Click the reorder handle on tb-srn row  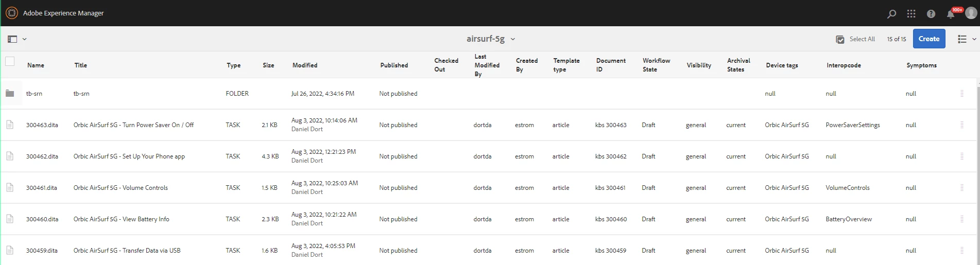(x=961, y=94)
